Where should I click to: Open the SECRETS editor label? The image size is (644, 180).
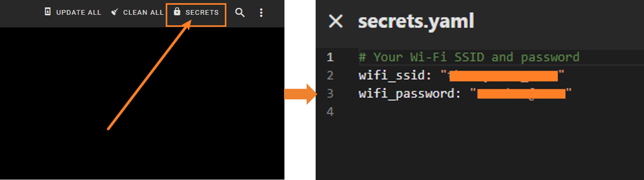202,12
